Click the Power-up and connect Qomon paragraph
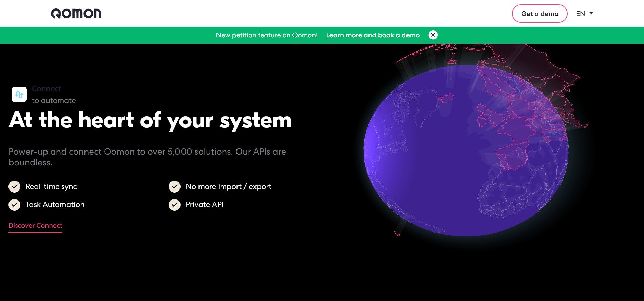This screenshot has width=644, height=301. tap(147, 157)
